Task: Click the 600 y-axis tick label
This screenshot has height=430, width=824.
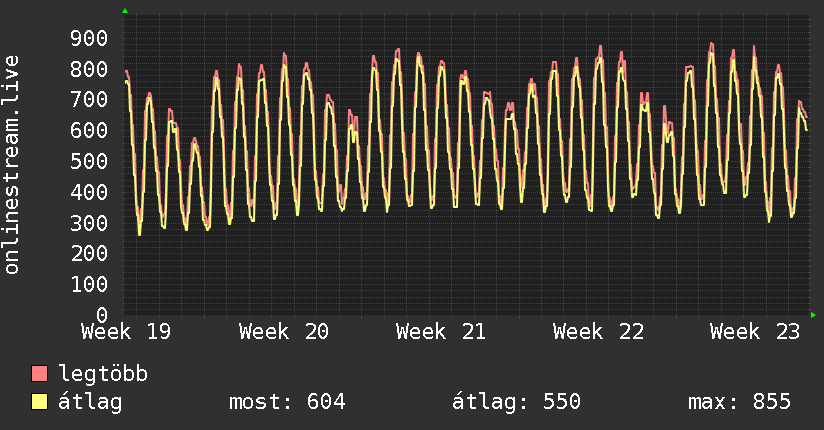Action: [x=89, y=131]
